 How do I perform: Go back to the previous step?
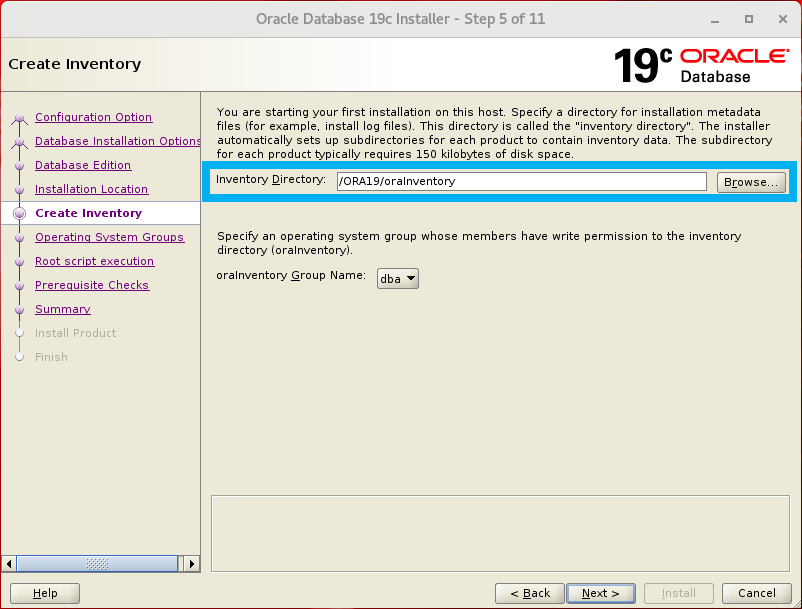coord(530,593)
